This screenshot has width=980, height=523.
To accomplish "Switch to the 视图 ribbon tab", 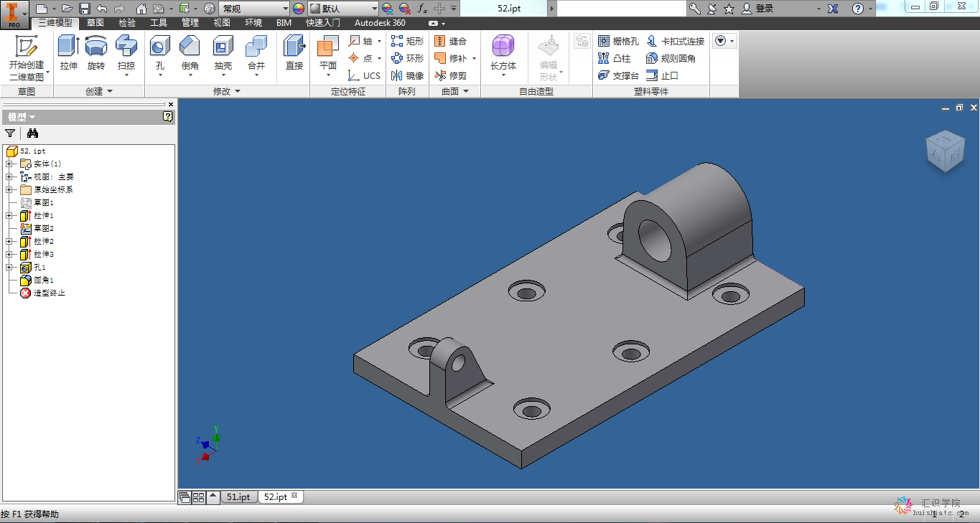I will pos(222,23).
